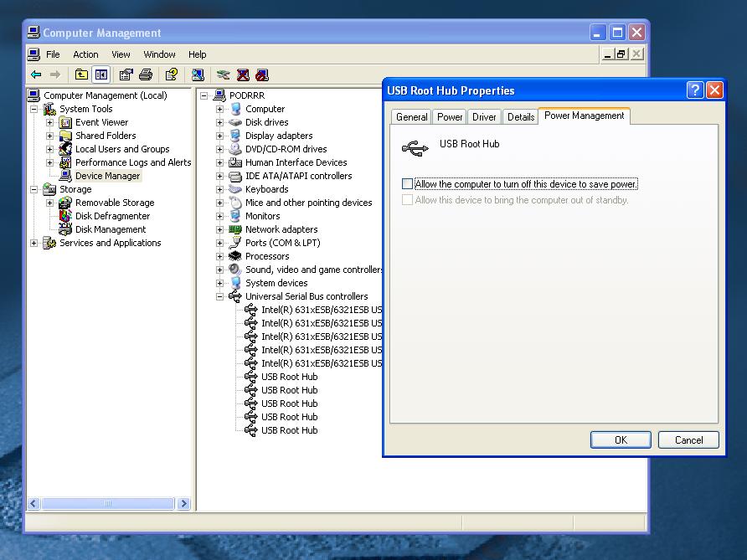
Task: Click the Disk Management icon
Action: click(65, 229)
